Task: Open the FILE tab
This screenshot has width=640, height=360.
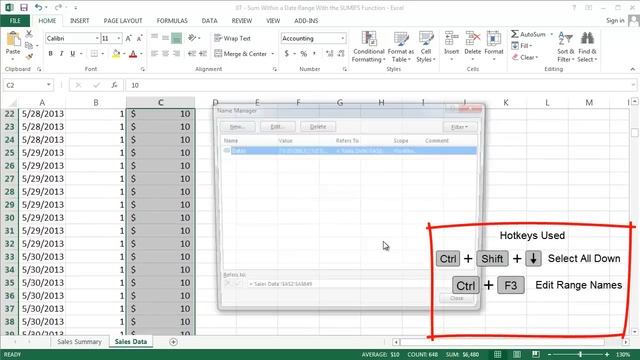Action: pyautogui.click(x=15, y=20)
